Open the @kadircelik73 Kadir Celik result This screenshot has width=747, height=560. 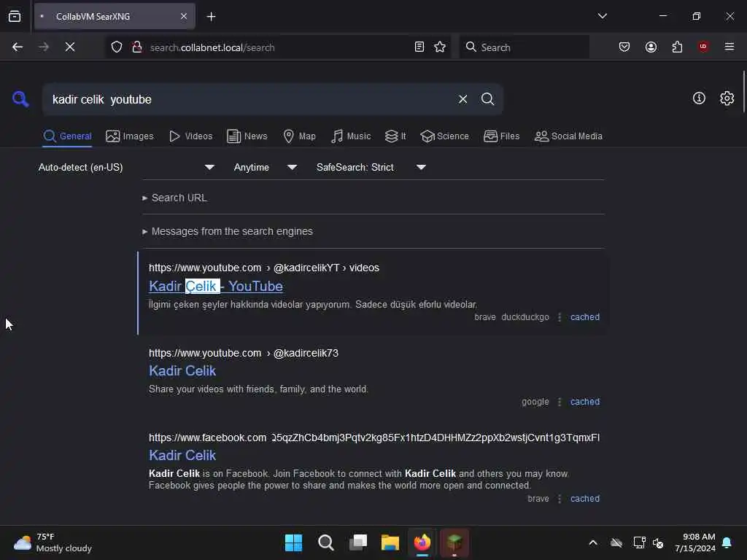click(x=182, y=371)
